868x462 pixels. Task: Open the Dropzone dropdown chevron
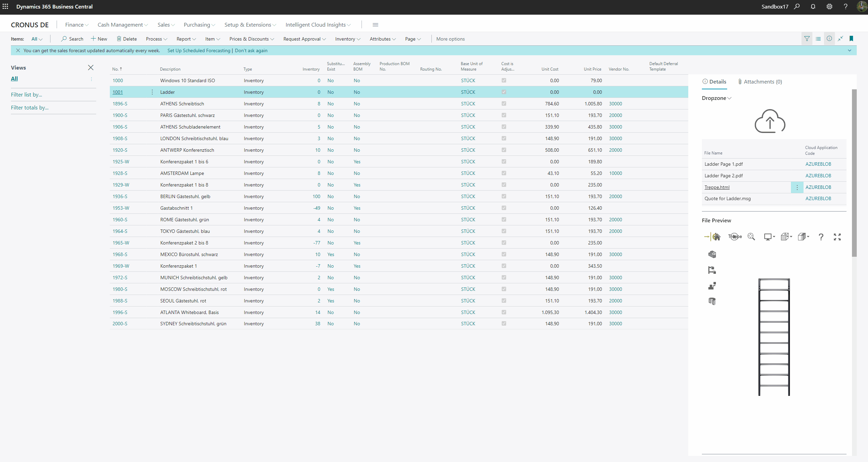pos(729,98)
